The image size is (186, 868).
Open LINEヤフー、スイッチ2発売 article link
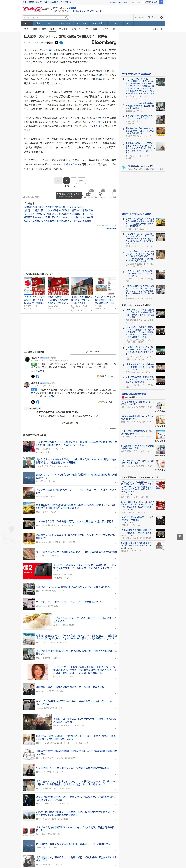pyautogui.click(x=76, y=476)
